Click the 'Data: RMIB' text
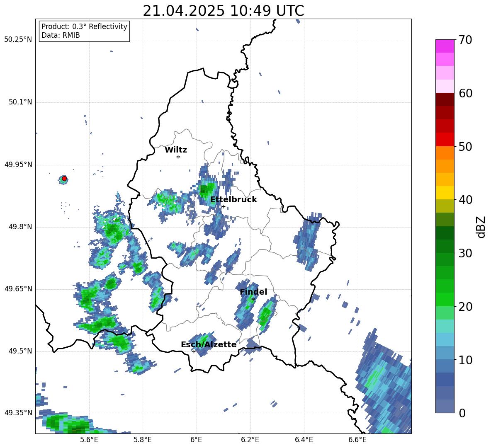 pyautogui.click(x=61, y=35)
